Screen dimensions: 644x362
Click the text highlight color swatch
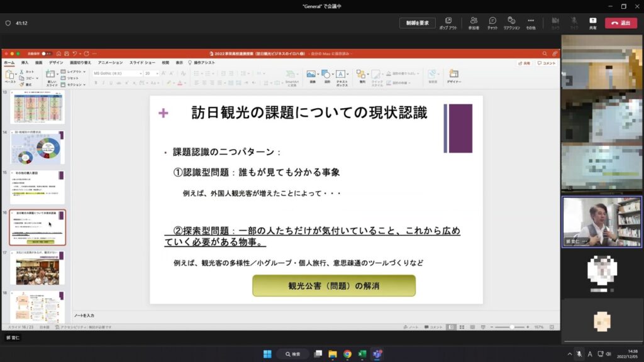point(169,83)
